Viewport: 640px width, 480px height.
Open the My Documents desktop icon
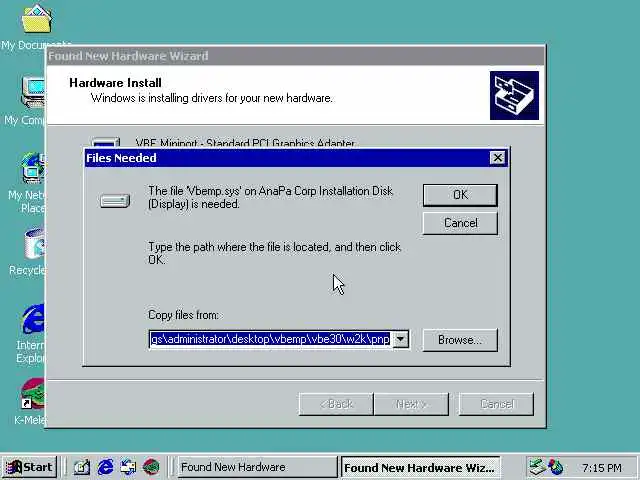pos(36,27)
